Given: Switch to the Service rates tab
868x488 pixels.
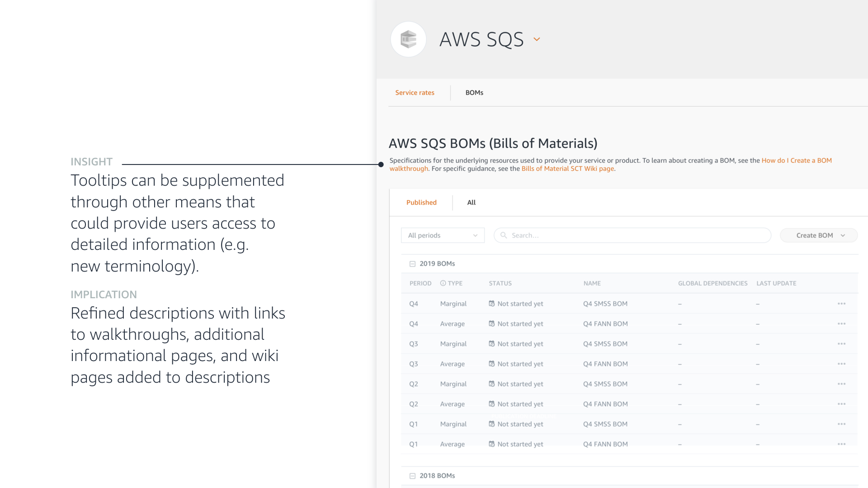Looking at the screenshot, I should 415,93.
